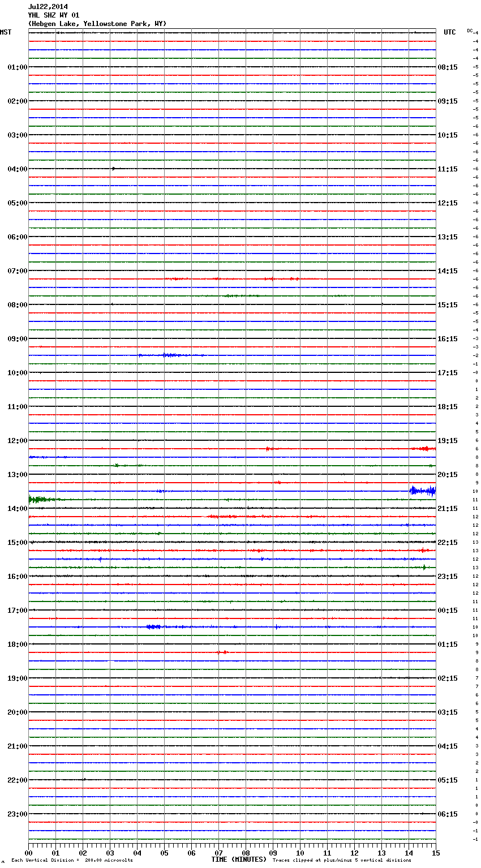The height and width of the screenshot is (868, 481).
Task: Click the '14:15' UTC time label
Action: pyautogui.click(x=448, y=271)
